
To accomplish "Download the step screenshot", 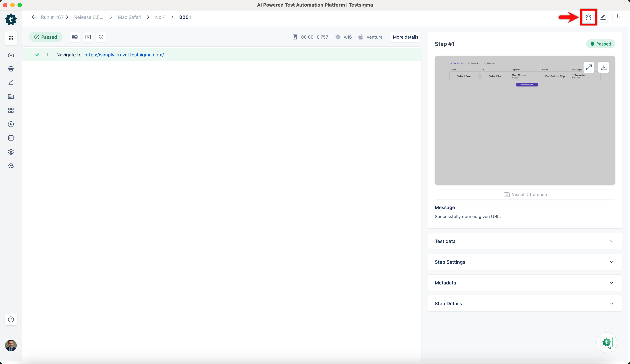I will (604, 67).
